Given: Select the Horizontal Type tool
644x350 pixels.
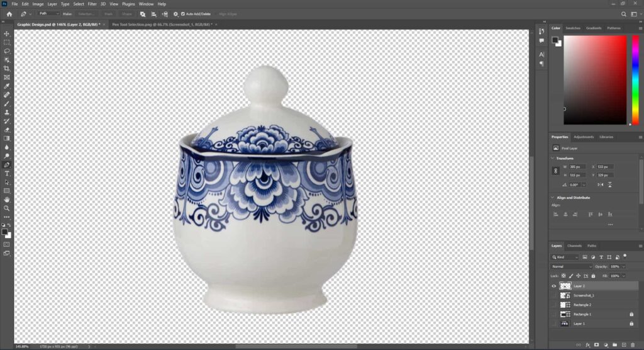Looking at the screenshot, I should click(x=6, y=174).
